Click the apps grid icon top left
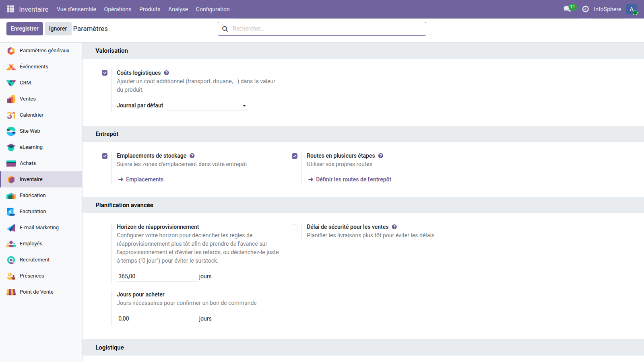 [x=10, y=9]
